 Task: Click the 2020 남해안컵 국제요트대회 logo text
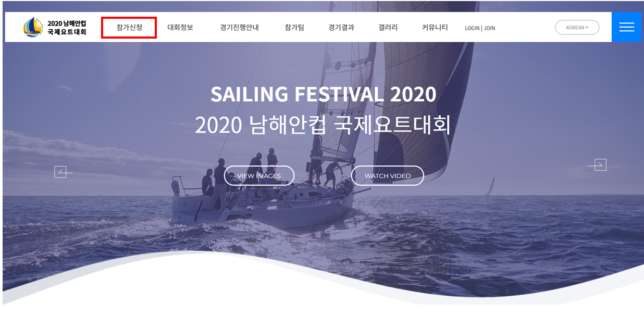point(67,28)
